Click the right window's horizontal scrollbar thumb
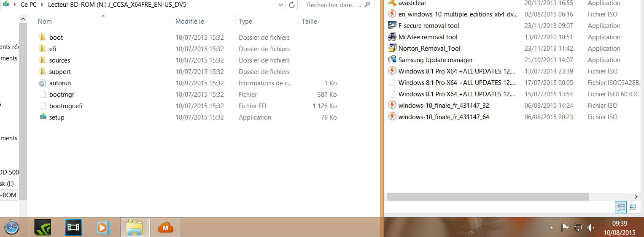Screen dimensions: 644x237 point(488,196)
